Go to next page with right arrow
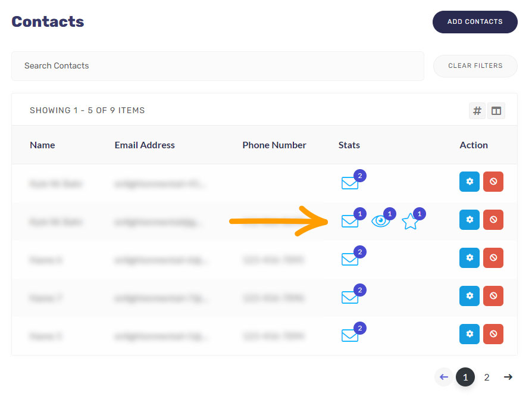532x396 pixels. (508, 377)
